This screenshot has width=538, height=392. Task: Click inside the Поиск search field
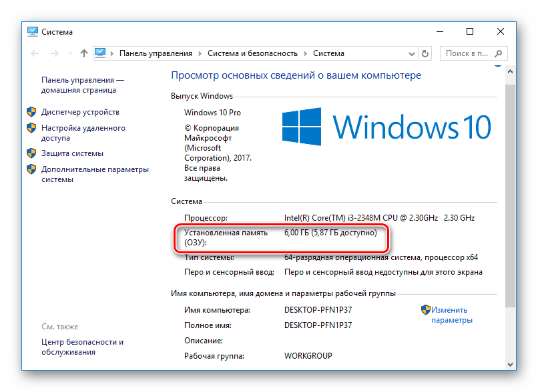click(466, 53)
